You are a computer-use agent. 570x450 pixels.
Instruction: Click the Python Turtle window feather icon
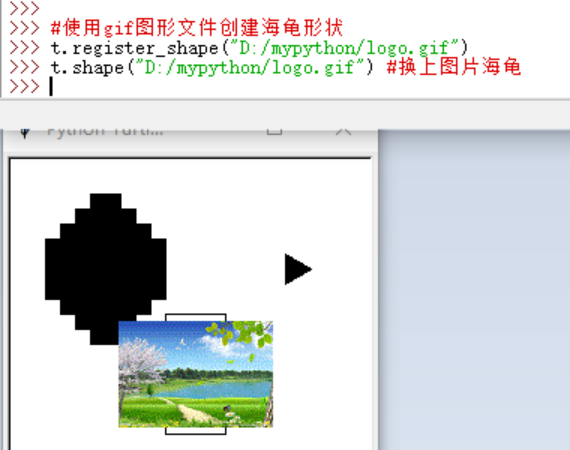click(x=25, y=133)
